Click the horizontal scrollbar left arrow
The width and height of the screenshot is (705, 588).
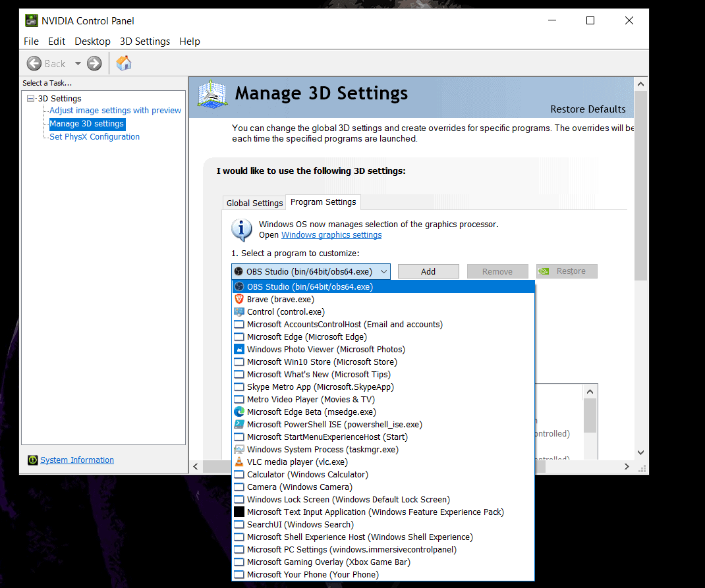[x=196, y=467]
